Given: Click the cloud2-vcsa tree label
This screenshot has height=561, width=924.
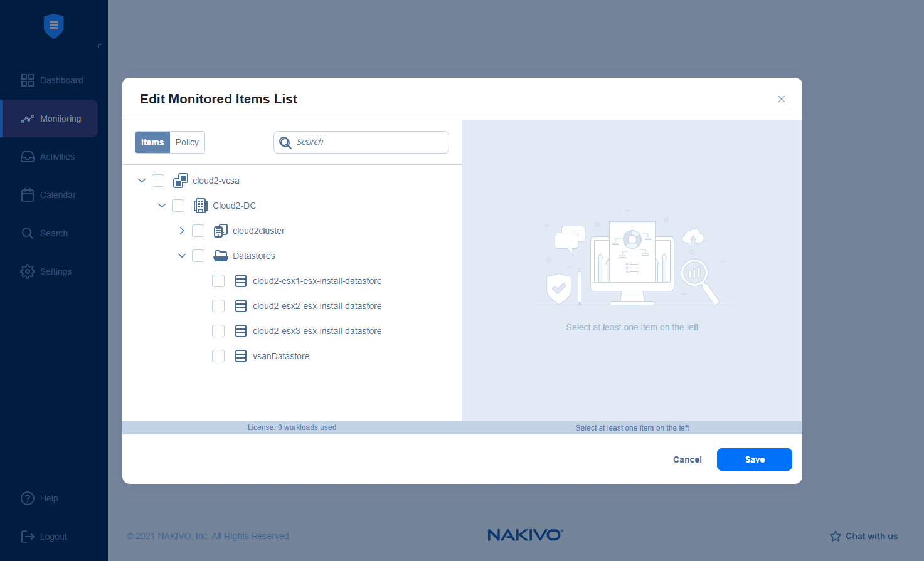Looking at the screenshot, I should coord(216,181).
